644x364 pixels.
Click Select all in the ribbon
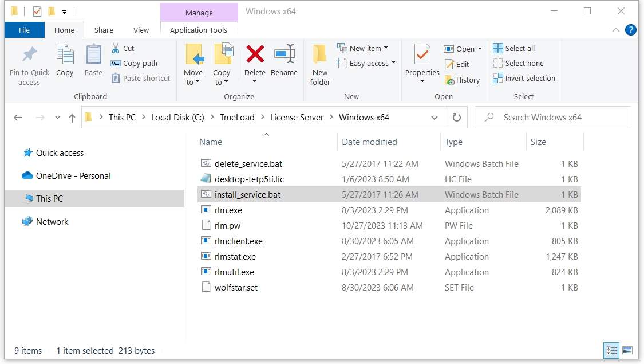pos(513,49)
